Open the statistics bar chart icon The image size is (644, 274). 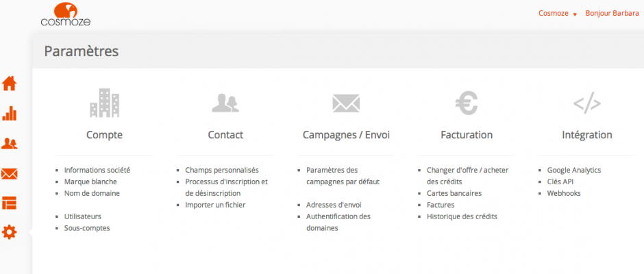[x=10, y=113]
